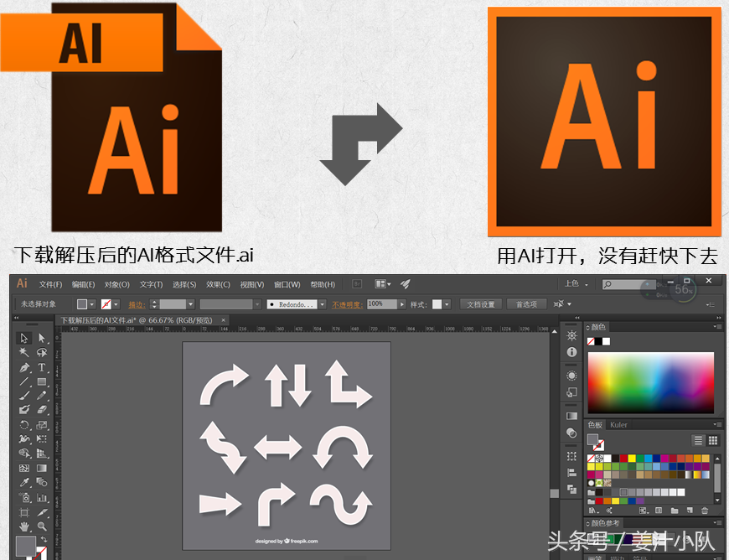The image size is (729, 560).
Task: Open the 描边 stroke link
Action: click(137, 304)
